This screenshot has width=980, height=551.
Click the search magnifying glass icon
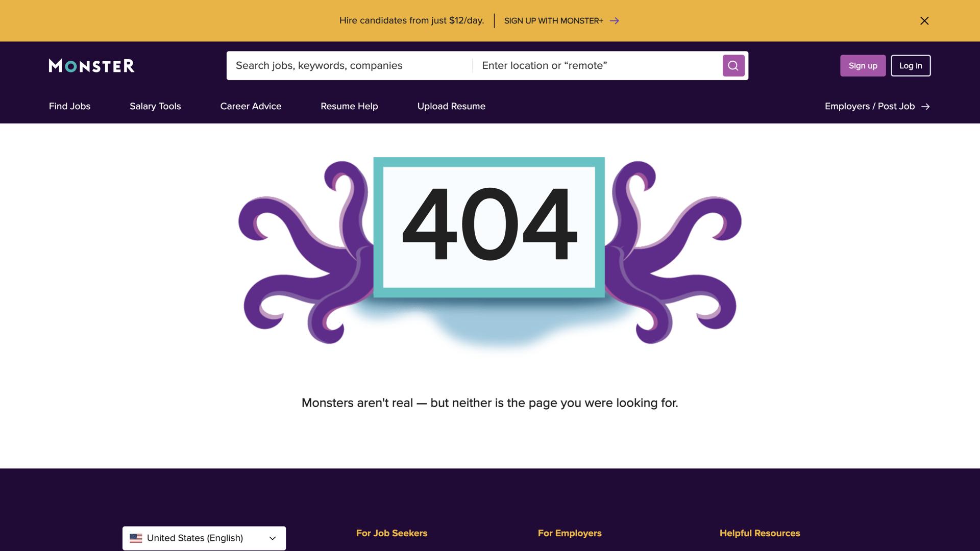[733, 65]
